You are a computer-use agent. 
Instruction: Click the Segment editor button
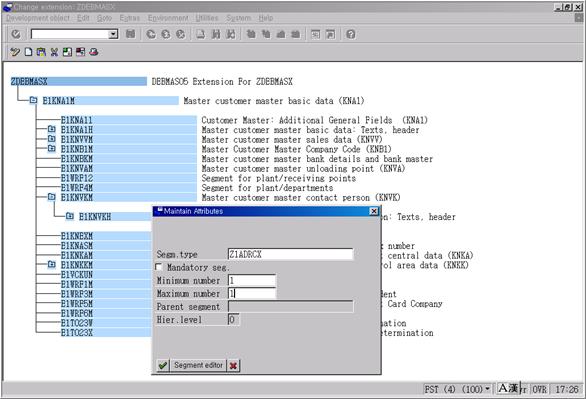[x=198, y=365]
